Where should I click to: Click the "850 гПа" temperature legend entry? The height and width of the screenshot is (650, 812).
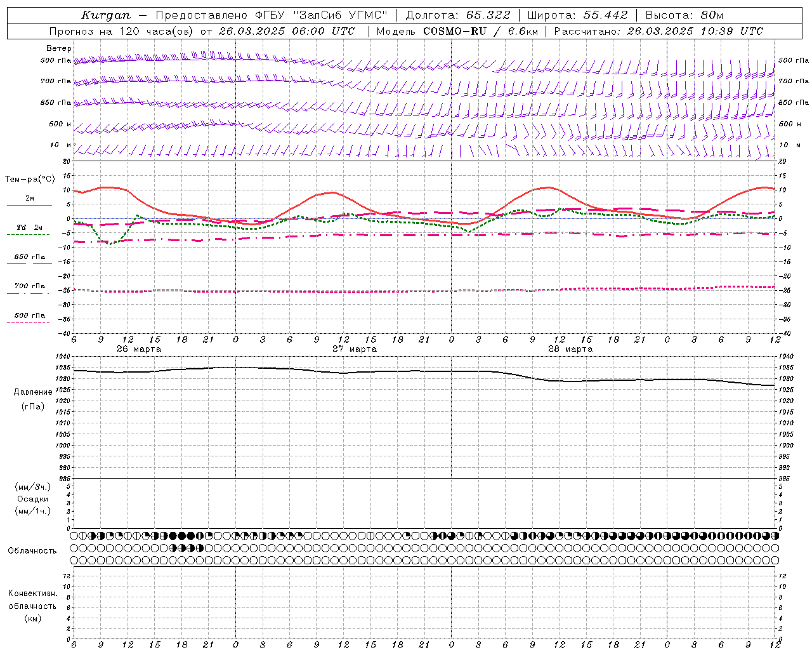coord(30,257)
